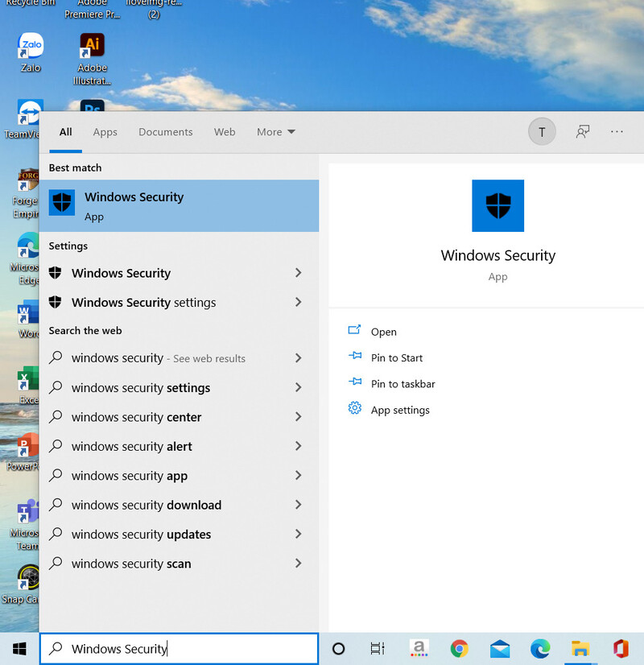The image size is (644, 665).
Task: Open File Explorer on the taskbar
Action: click(x=580, y=648)
